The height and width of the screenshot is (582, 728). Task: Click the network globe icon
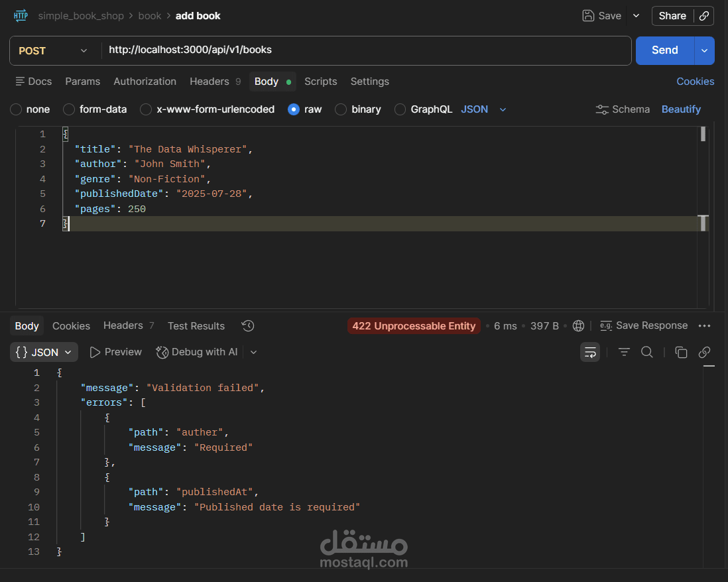(578, 325)
